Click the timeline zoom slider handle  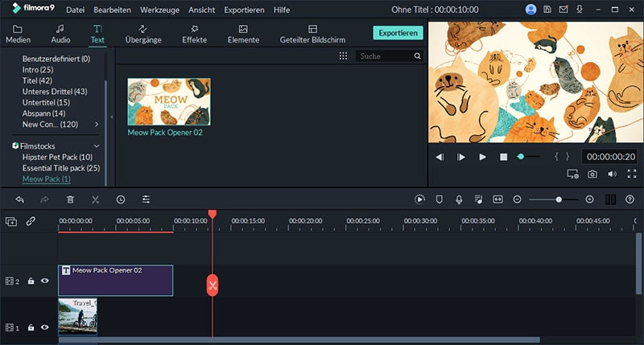point(559,199)
